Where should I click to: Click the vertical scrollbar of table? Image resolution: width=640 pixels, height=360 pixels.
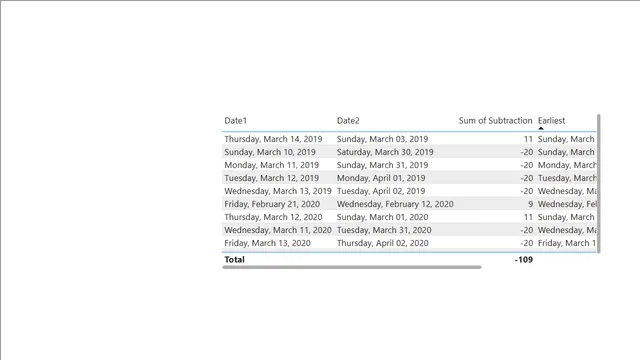[x=599, y=184]
